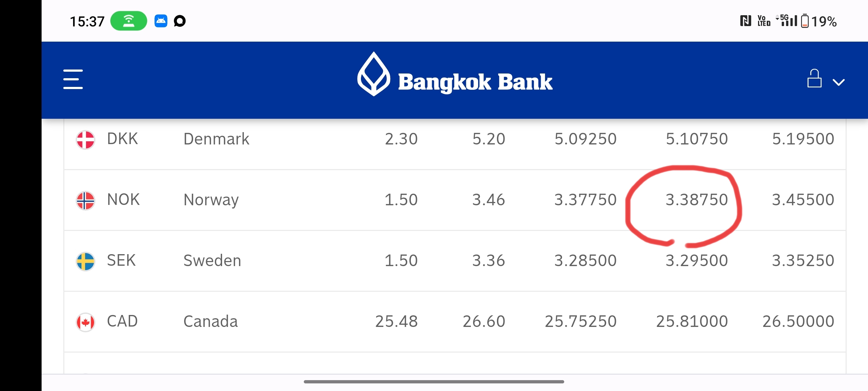Screen dimensions: 868x391
Task: Tap the circled NOK rate 3.38750
Action: point(697,200)
